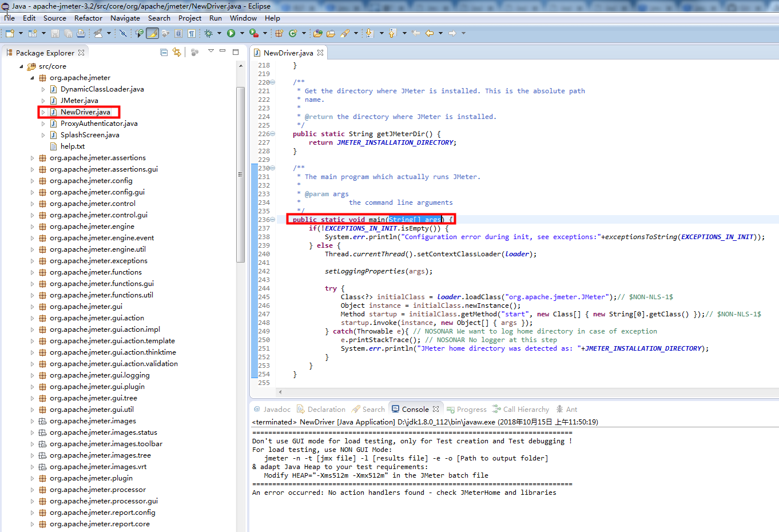Click the Debug bug icon
This screenshot has height=532, width=779.
[208, 33]
